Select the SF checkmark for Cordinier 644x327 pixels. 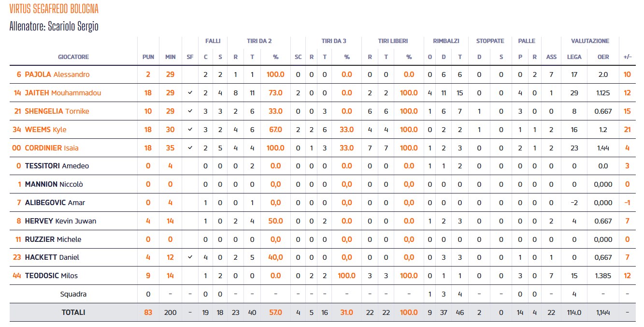point(190,148)
